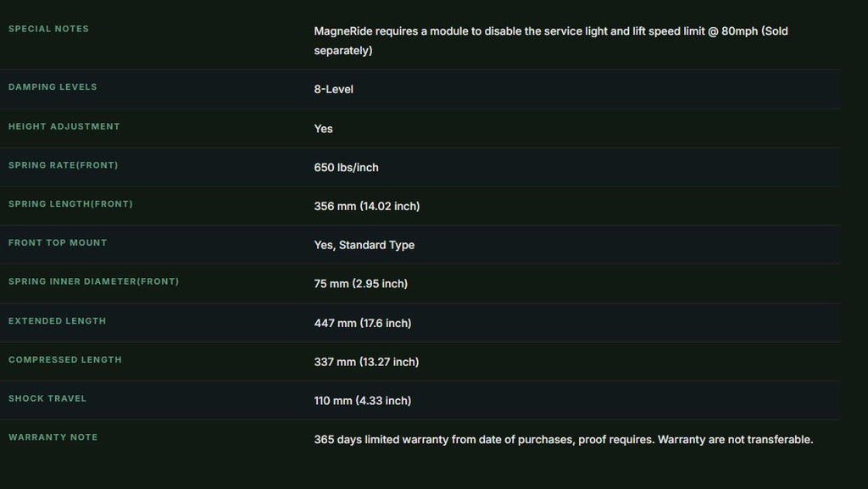Click the EXTENDED LENGTH label
This screenshot has height=489, width=868.
(57, 321)
